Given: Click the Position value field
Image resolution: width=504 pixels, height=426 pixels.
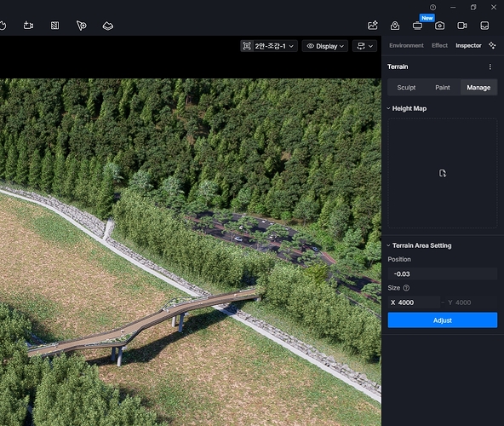Looking at the screenshot, I should [443, 273].
